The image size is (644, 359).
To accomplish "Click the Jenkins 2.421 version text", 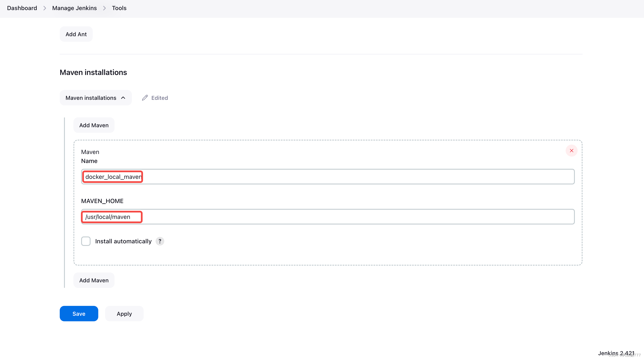I will coord(616,353).
